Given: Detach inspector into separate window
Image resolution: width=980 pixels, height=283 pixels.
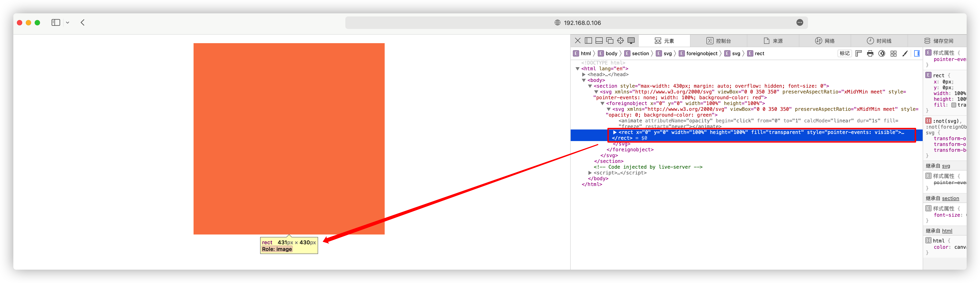Looking at the screenshot, I should 610,41.
